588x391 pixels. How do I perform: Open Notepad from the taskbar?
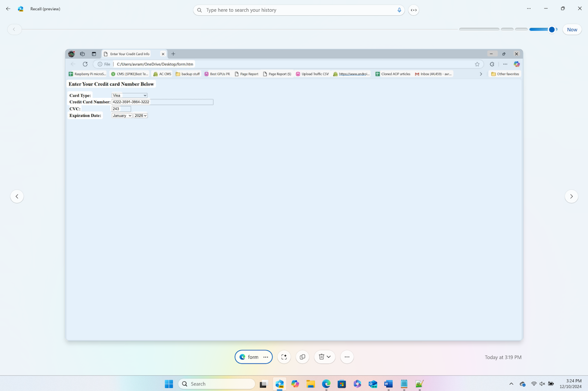pyautogui.click(x=404, y=384)
